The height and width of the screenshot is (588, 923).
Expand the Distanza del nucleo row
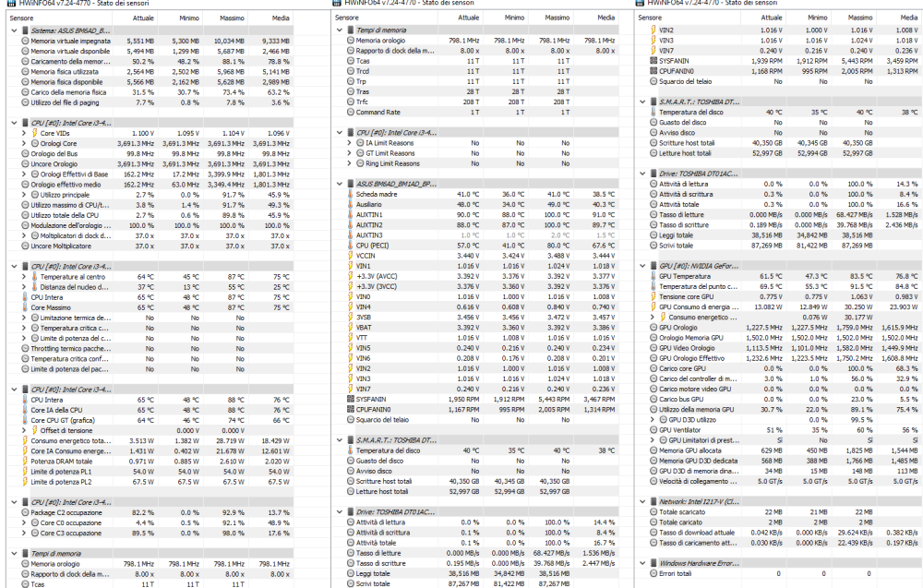(24, 287)
